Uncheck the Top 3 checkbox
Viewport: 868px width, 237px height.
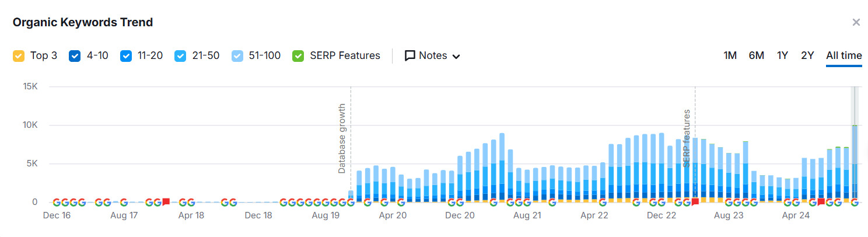pos(19,56)
